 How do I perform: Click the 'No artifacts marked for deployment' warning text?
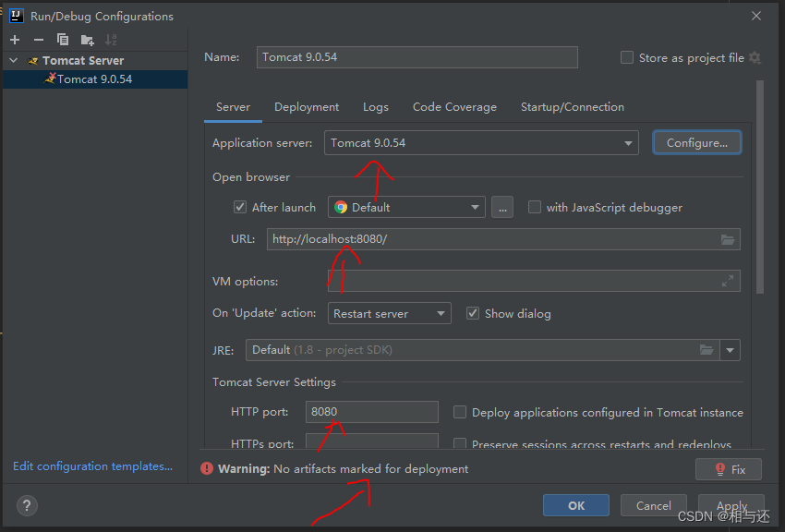[371, 469]
